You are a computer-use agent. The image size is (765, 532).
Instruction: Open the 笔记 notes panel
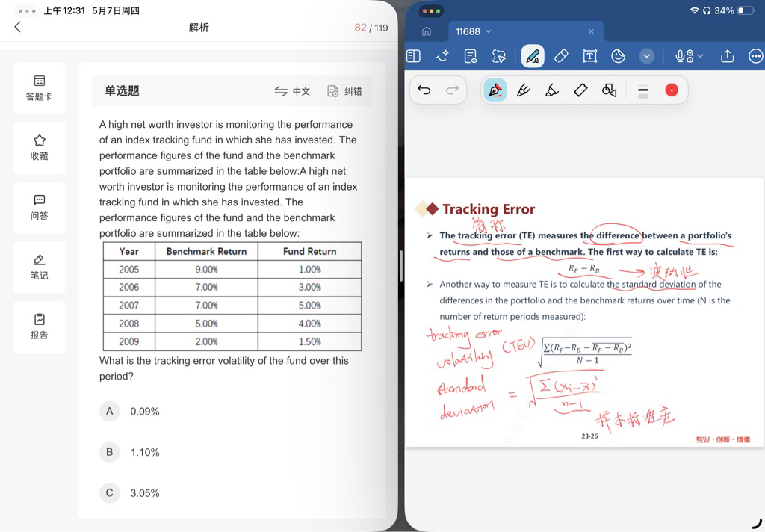pos(40,267)
